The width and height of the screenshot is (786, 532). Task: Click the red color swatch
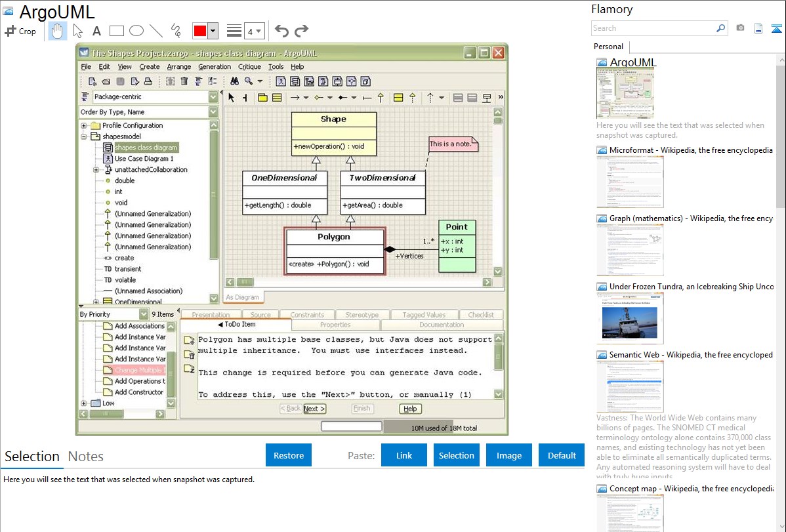pos(200,31)
